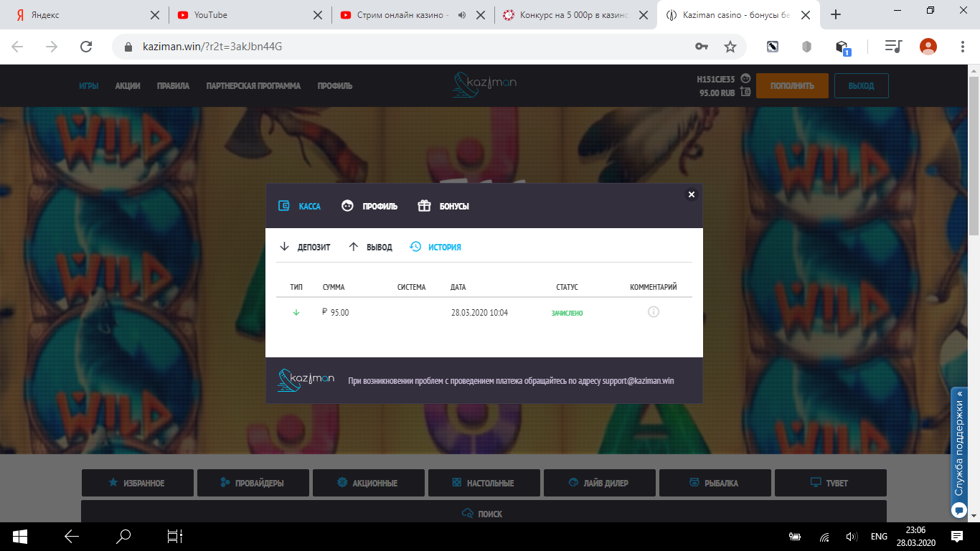The width and height of the screenshot is (980, 551).
Task: Open Windows Task View in taskbar
Action: [x=175, y=536]
